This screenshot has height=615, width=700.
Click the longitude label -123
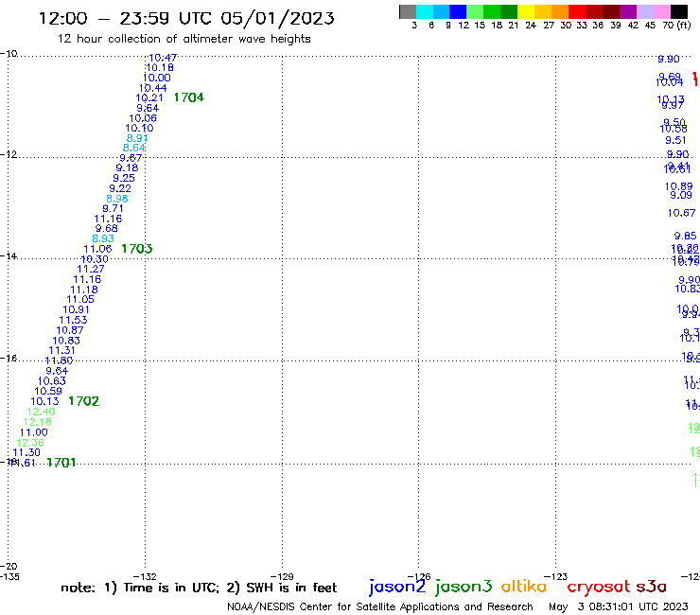point(556,576)
